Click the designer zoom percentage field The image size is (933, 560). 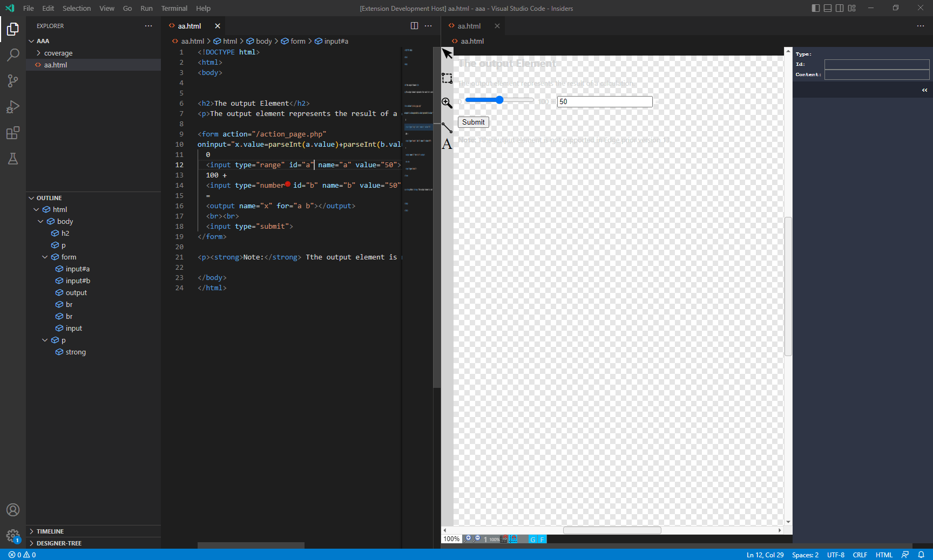[x=451, y=539]
